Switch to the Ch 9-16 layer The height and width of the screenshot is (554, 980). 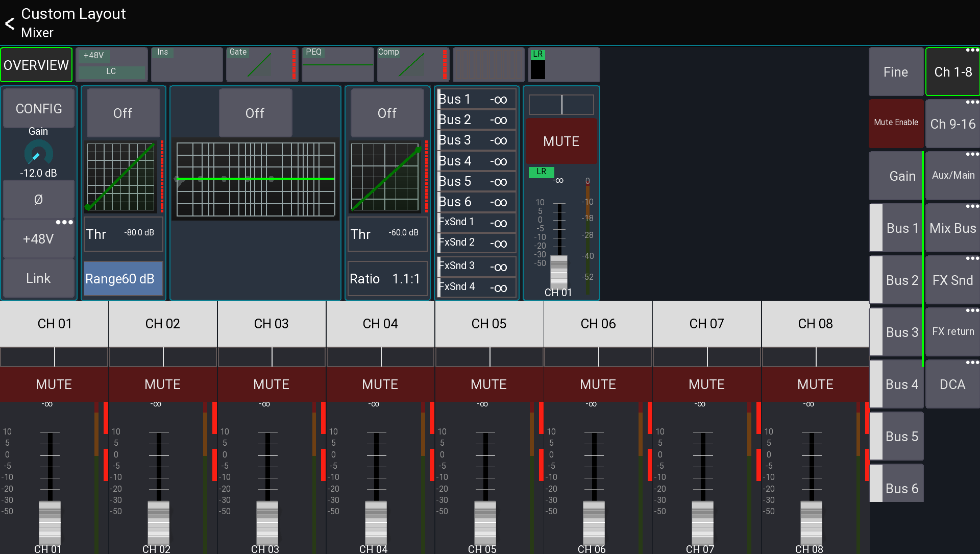pos(951,124)
